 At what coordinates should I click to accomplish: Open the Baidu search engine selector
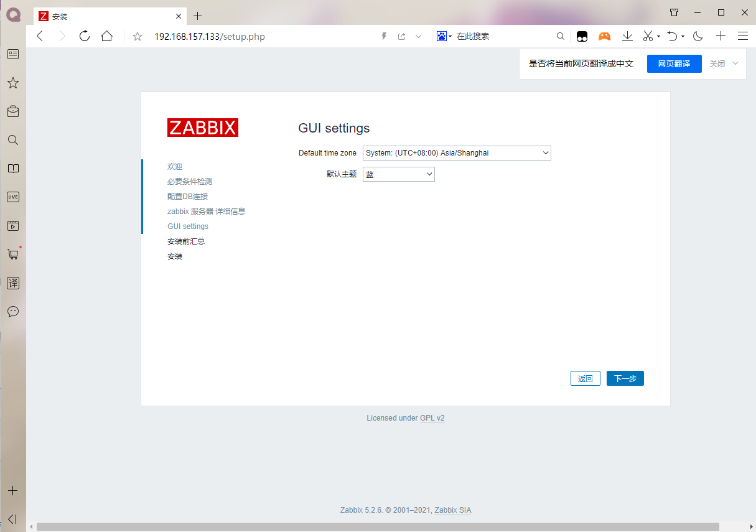click(x=444, y=36)
